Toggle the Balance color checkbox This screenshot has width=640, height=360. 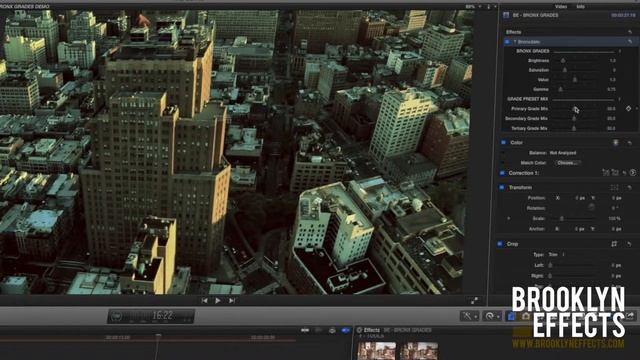pyautogui.click(x=503, y=153)
